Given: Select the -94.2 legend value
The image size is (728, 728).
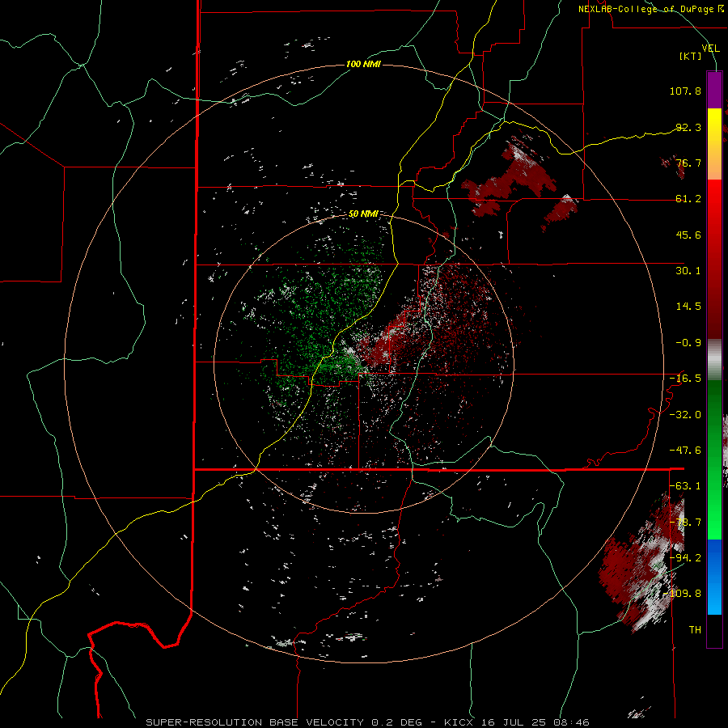Looking at the screenshot, I should point(685,558).
